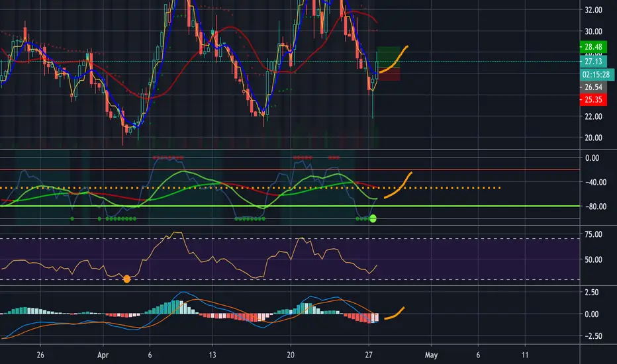Screen dimensions: 617x364
Task: Click the orange circle marker on RSI panel
Action: tap(126, 279)
